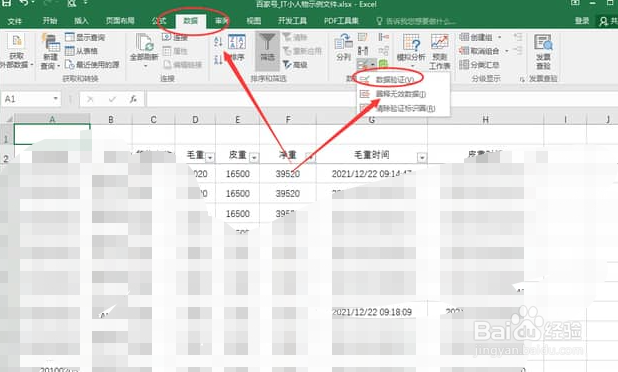The width and height of the screenshot is (618, 372).
Task: Click the Tell Me search box
Action: (x=417, y=20)
